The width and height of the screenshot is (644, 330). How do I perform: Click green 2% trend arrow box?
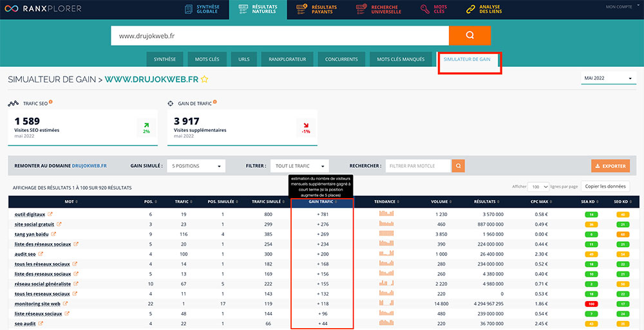tap(147, 127)
